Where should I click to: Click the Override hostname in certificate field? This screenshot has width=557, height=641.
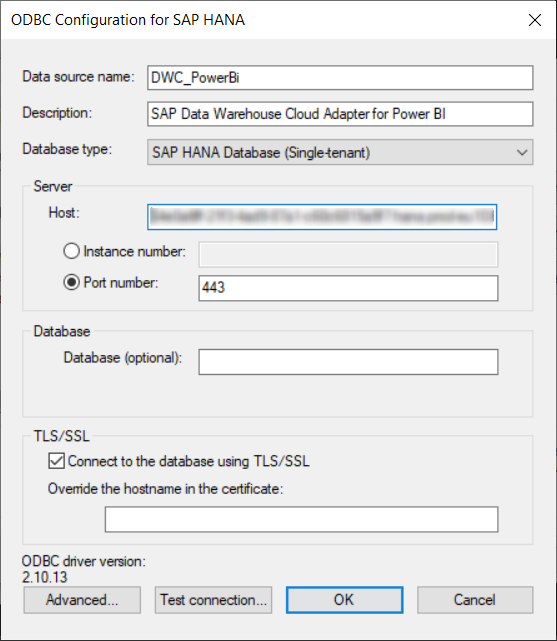[x=302, y=520]
